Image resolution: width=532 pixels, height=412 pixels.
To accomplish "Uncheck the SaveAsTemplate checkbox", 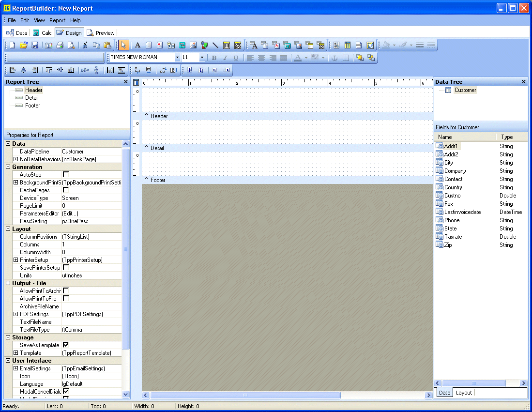I will point(66,345).
